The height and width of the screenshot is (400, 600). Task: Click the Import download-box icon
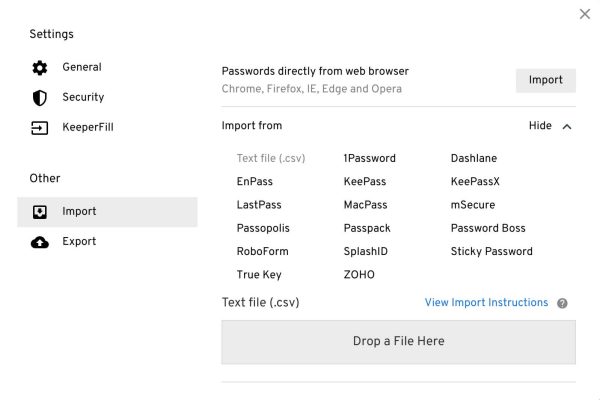(39, 212)
